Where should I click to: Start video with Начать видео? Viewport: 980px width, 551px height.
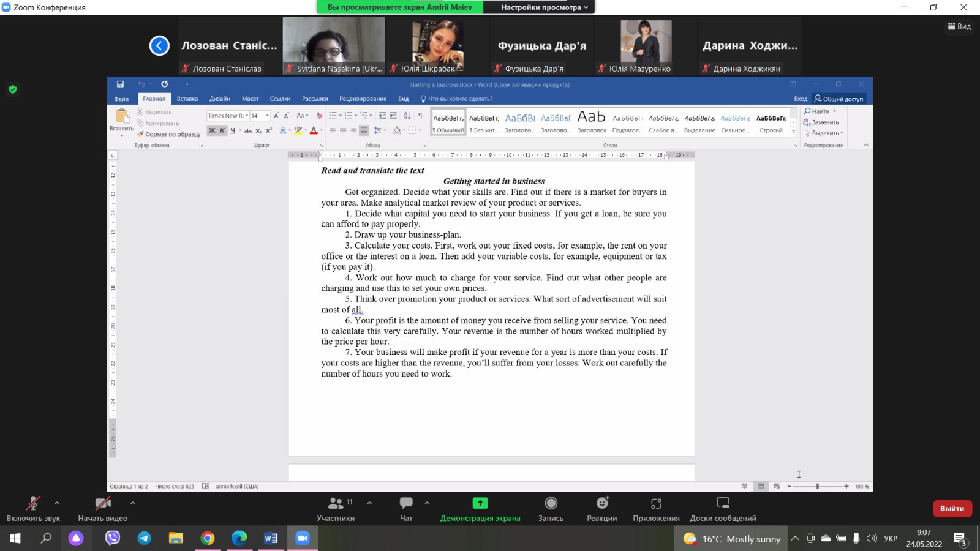click(x=102, y=509)
